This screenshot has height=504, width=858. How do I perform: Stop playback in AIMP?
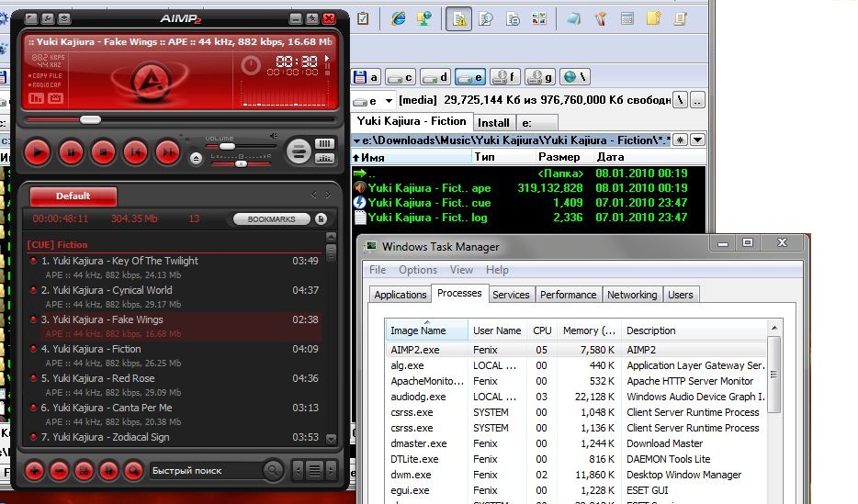[x=103, y=152]
